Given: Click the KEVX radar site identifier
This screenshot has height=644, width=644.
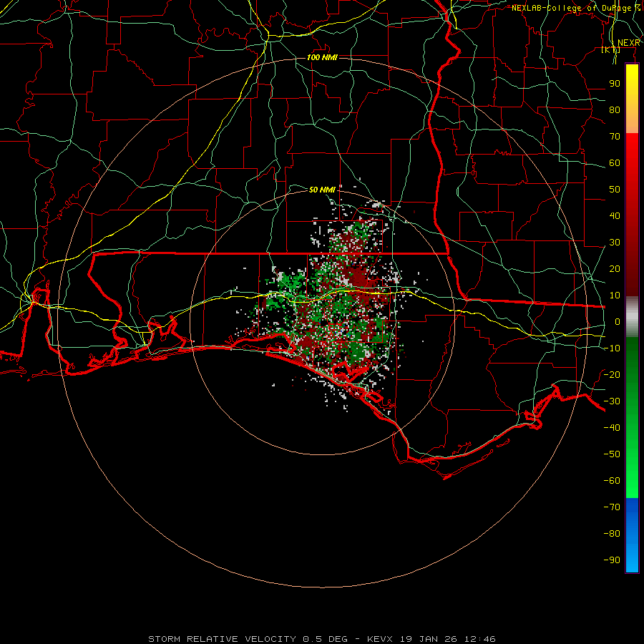Looking at the screenshot, I should 381,639.
